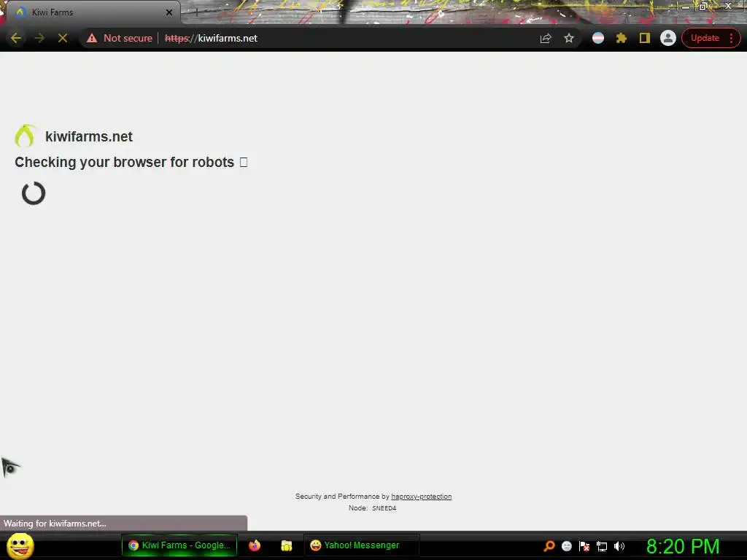Close the Kiwi Farms tab
The width and height of the screenshot is (747, 560).
tap(169, 12)
